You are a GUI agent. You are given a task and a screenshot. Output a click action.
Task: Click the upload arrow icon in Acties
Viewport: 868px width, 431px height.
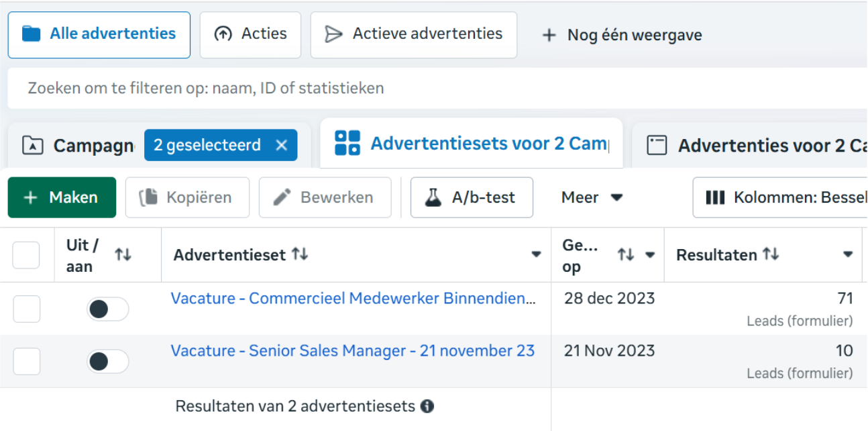point(223,34)
